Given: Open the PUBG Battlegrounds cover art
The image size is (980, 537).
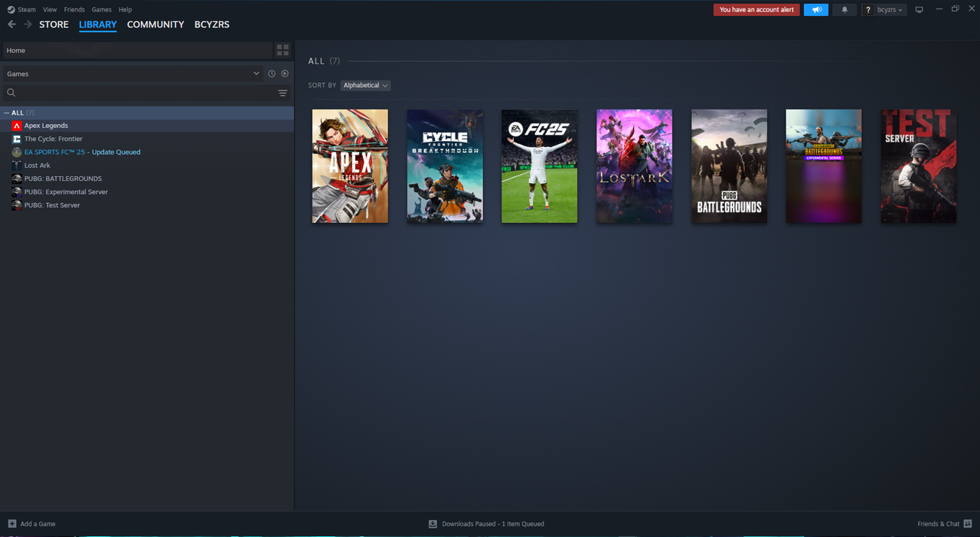Looking at the screenshot, I should [729, 166].
